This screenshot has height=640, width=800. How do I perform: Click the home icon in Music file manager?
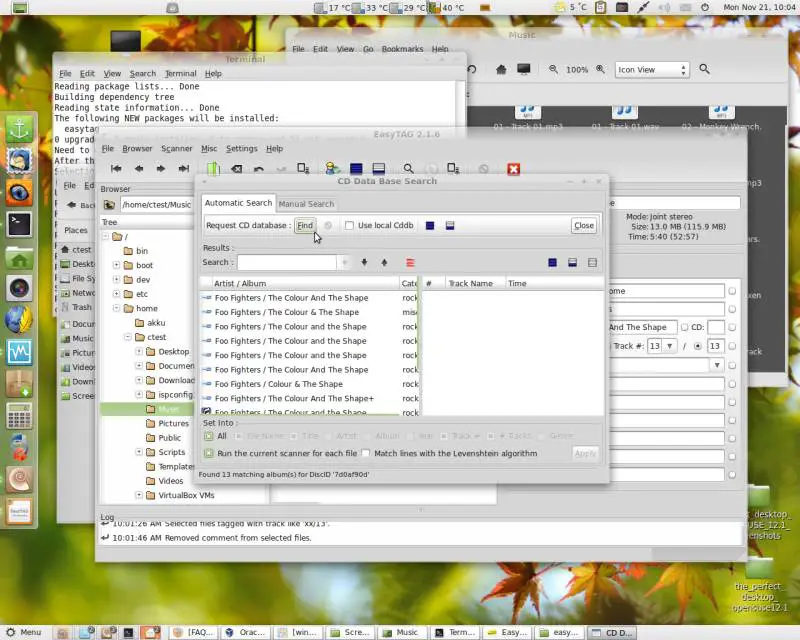pyautogui.click(x=501, y=69)
